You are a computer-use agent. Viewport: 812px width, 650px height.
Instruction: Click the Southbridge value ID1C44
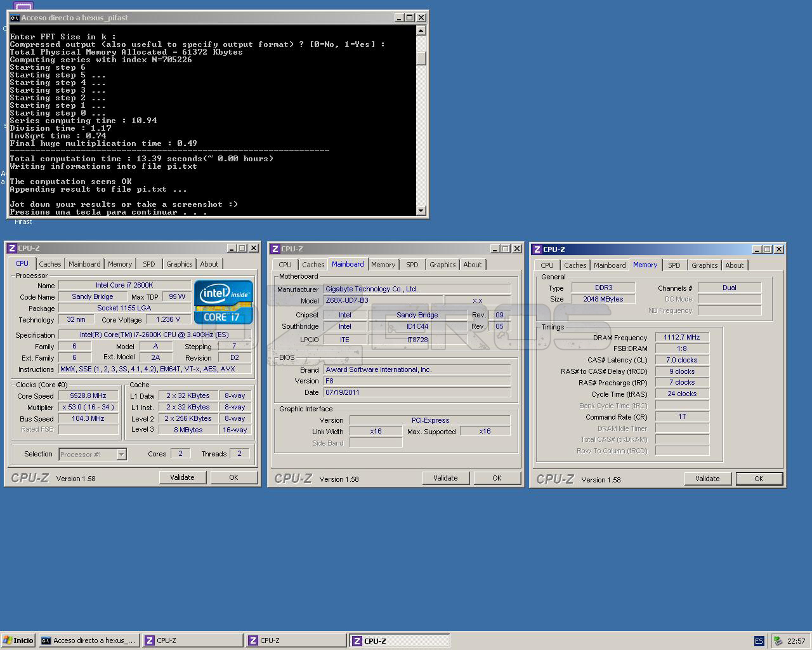coord(417,326)
